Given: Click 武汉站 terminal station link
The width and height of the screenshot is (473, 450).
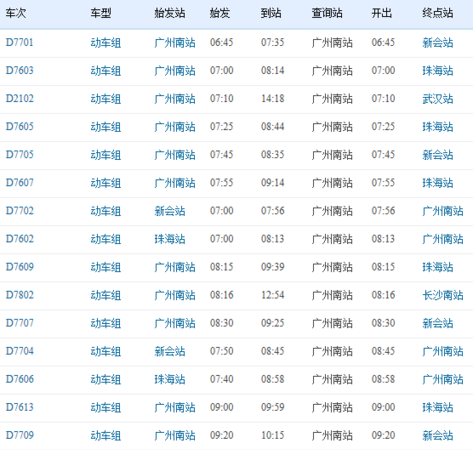Looking at the screenshot, I should click(x=438, y=99).
